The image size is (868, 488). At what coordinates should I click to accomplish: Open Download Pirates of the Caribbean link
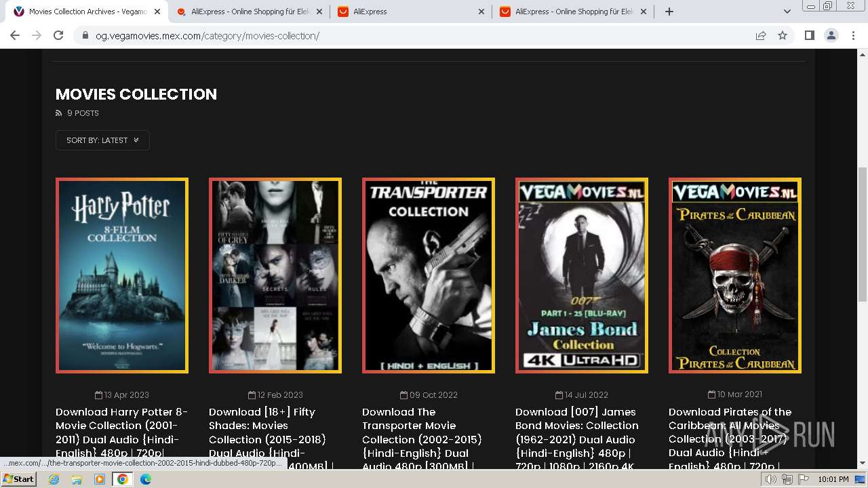[730, 439]
